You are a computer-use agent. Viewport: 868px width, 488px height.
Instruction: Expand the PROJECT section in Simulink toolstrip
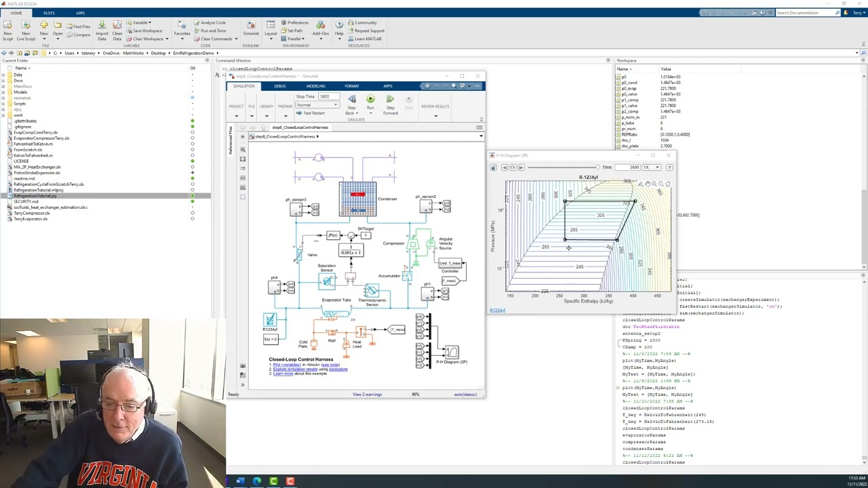236,116
